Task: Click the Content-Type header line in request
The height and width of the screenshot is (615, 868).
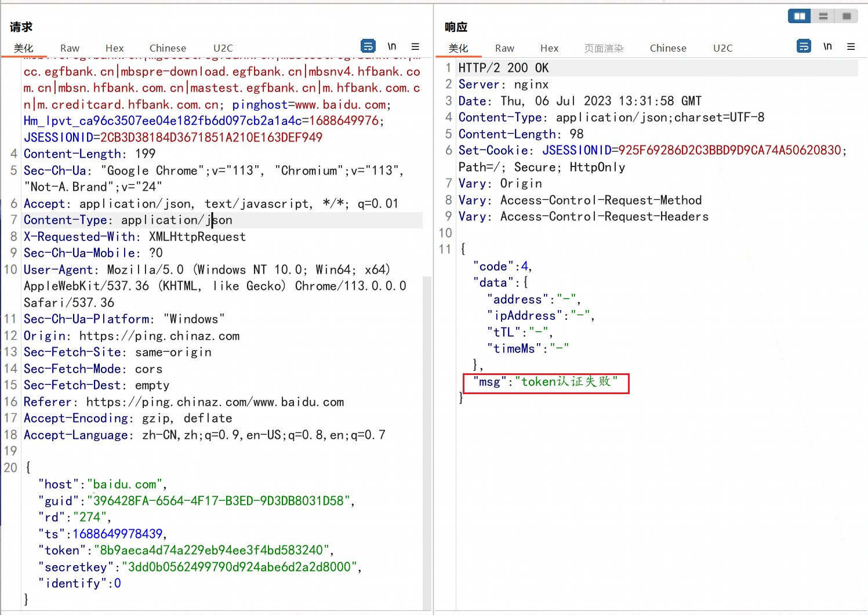Action: coord(128,220)
